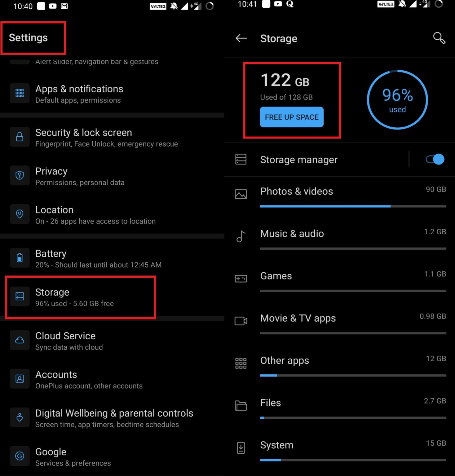Tap the FREE UP SPACE button

291,117
